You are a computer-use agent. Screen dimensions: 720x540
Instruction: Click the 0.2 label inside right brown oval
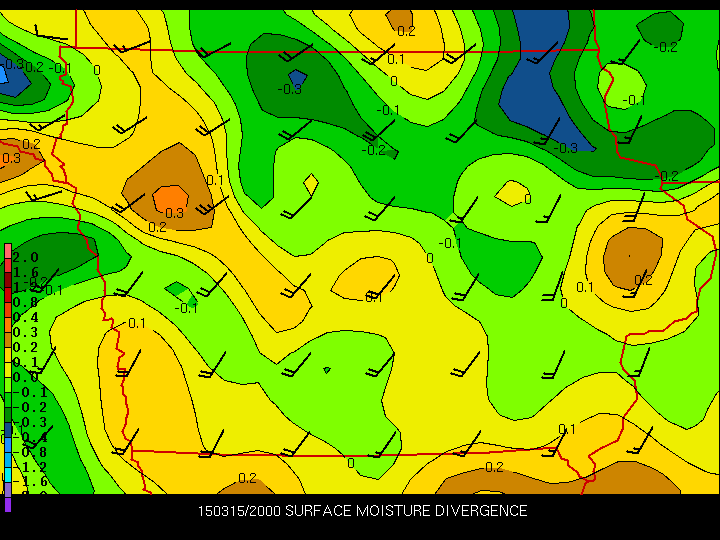[643, 280]
